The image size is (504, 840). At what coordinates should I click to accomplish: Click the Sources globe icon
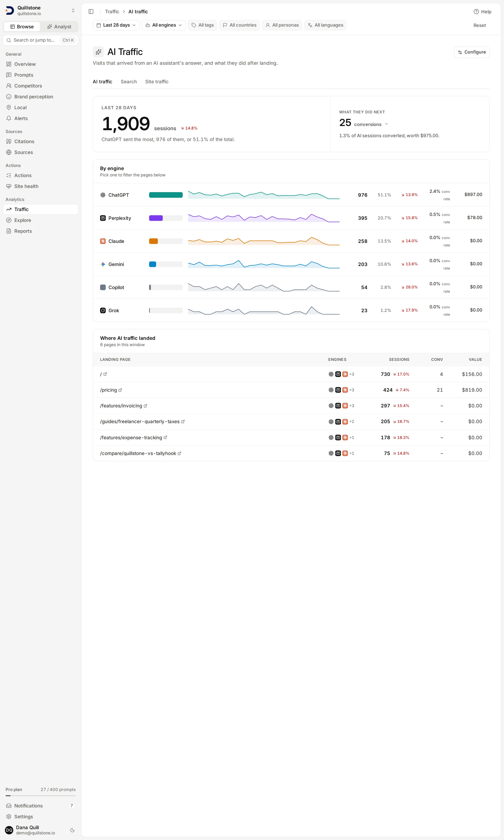point(9,152)
